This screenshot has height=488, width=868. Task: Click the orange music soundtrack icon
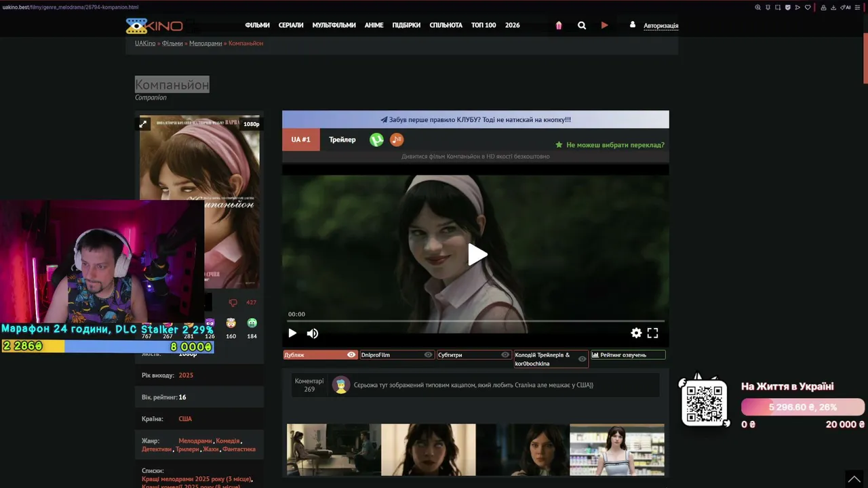click(x=397, y=140)
